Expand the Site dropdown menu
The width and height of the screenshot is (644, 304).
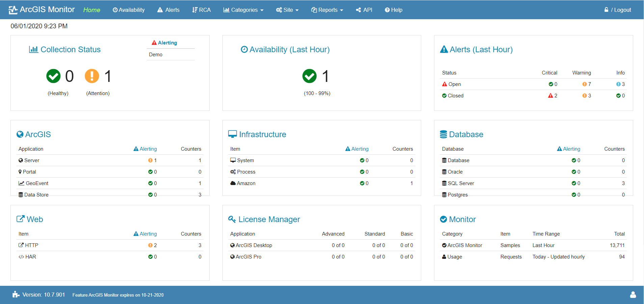pyautogui.click(x=287, y=10)
